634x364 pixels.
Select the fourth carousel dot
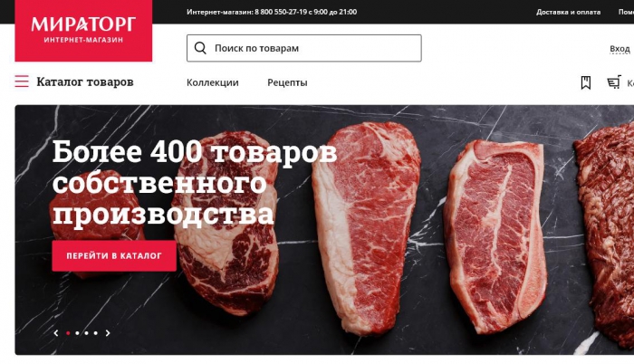click(96, 333)
